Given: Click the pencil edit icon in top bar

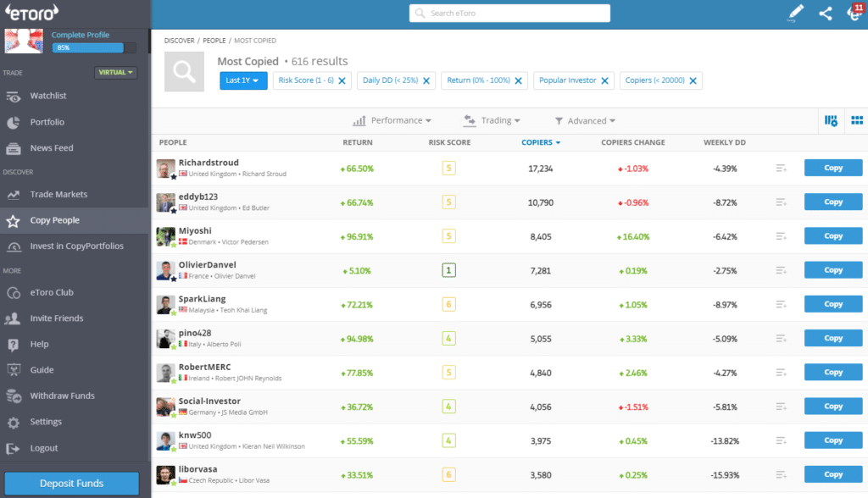Looking at the screenshot, I should click(x=795, y=14).
